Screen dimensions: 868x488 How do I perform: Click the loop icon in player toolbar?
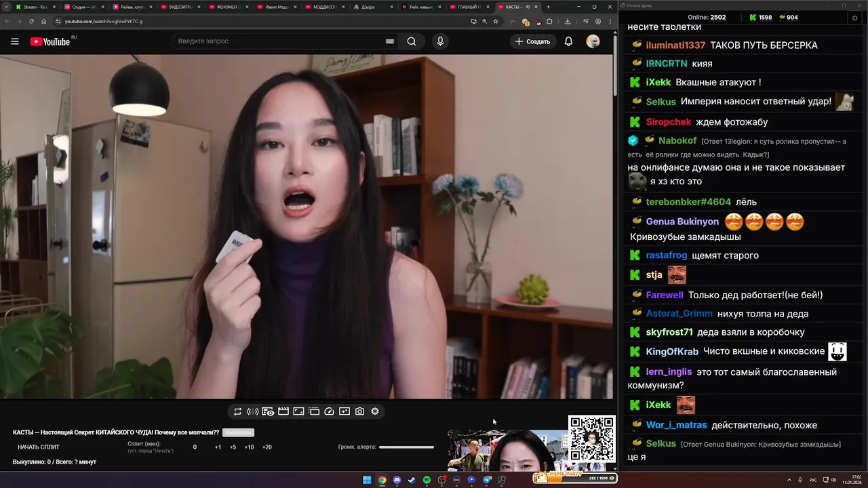237,411
